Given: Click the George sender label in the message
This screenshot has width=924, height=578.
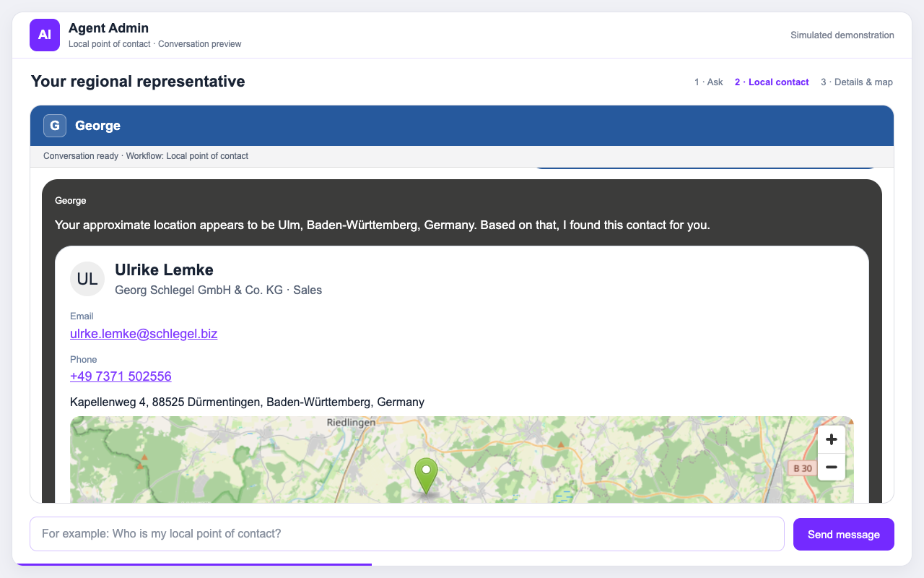Looking at the screenshot, I should point(71,201).
